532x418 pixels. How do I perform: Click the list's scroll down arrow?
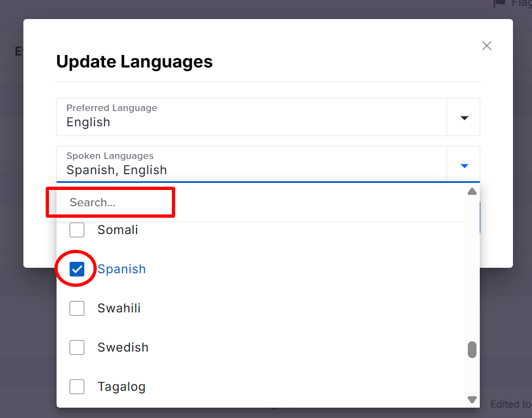tap(472, 400)
